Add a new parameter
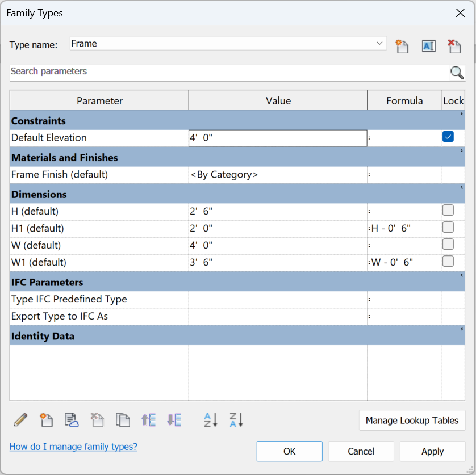This screenshot has width=476, height=475. tap(46, 420)
